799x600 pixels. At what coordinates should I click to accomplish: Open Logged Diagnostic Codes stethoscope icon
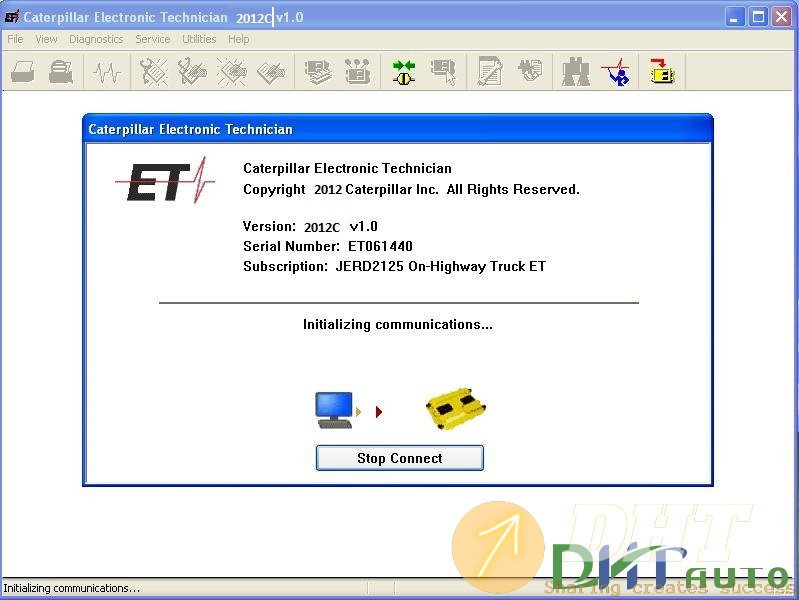click(192, 72)
